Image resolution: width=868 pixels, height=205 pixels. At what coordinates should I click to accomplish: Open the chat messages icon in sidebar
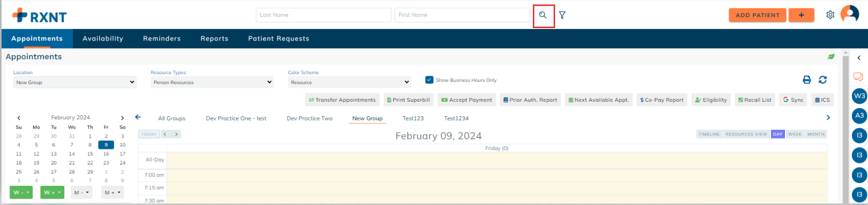tap(858, 77)
